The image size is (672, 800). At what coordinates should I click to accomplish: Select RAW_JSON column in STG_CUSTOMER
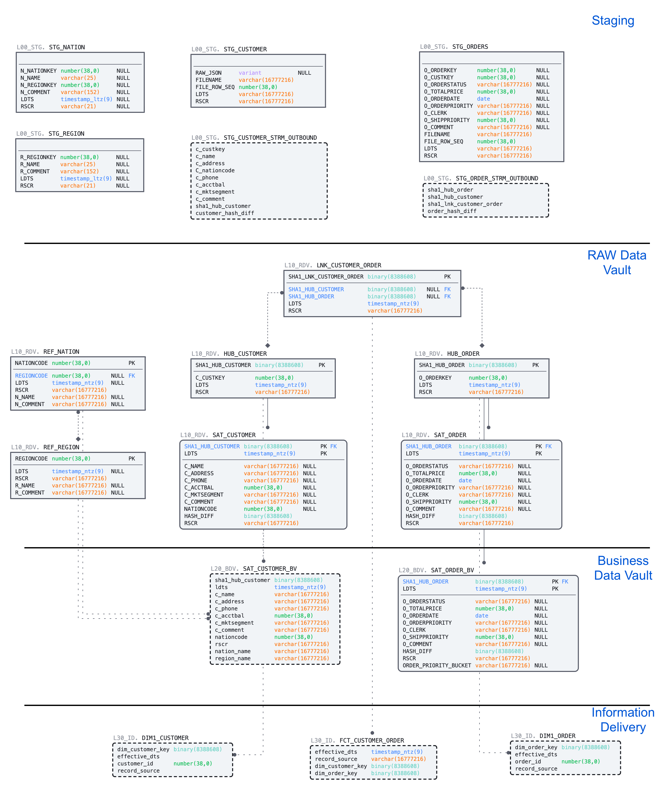pyautogui.click(x=208, y=73)
